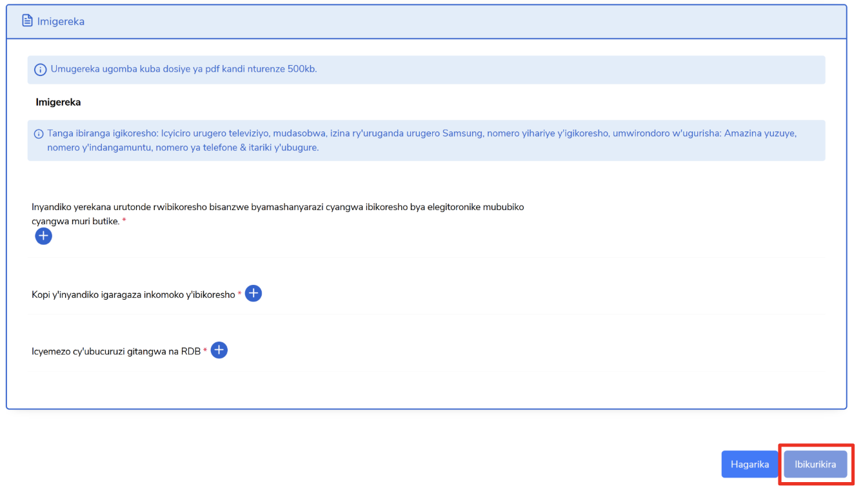The image size is (863, 504).
Task: Select label 'Icyemezo cy'ubucuruzi gitangwa na RDB'
Action: coord(116,351)
